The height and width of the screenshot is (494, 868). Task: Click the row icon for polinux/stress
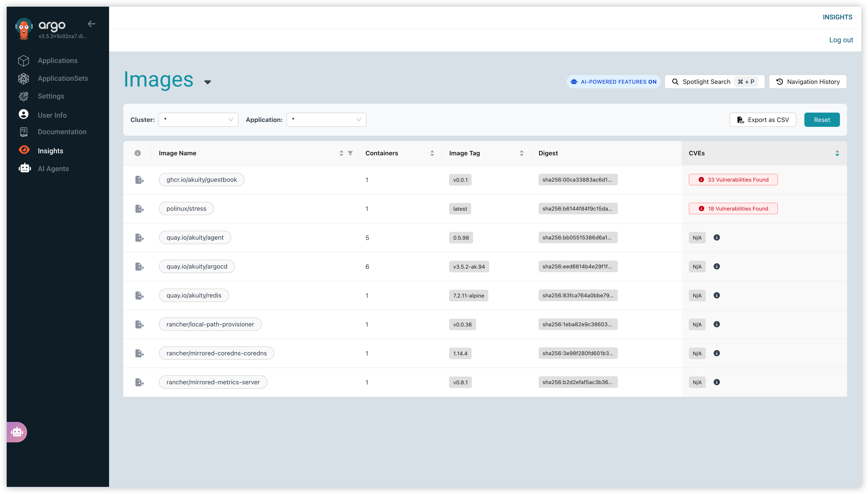coord(139,209)
